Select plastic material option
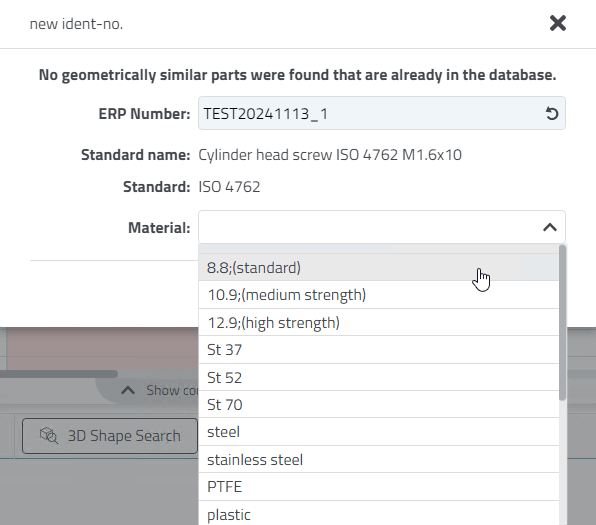 tap(379, 514)
